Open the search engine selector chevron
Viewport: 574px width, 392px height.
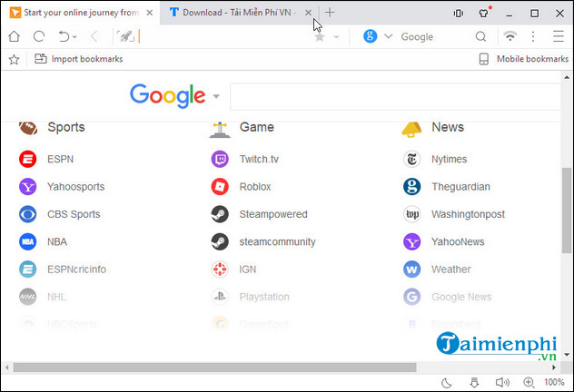click(389, 36)
